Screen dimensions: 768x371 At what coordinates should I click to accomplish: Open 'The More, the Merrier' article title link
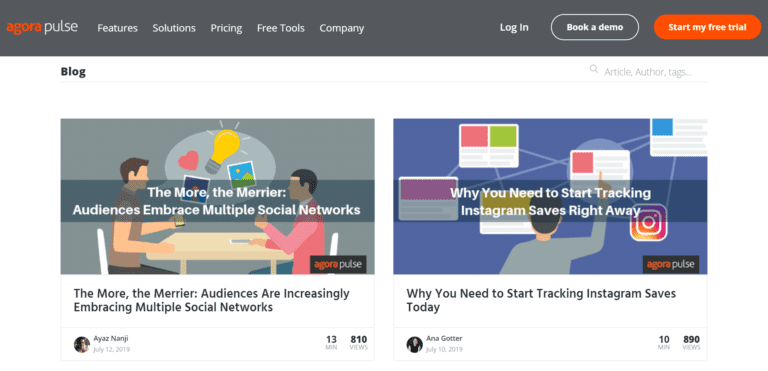(212, 300)
